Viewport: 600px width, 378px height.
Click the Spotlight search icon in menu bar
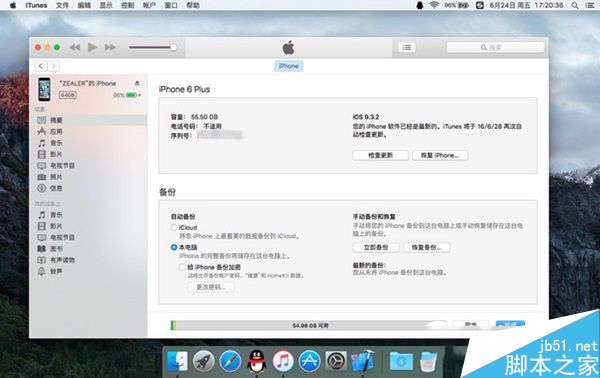tap(575, 5)
